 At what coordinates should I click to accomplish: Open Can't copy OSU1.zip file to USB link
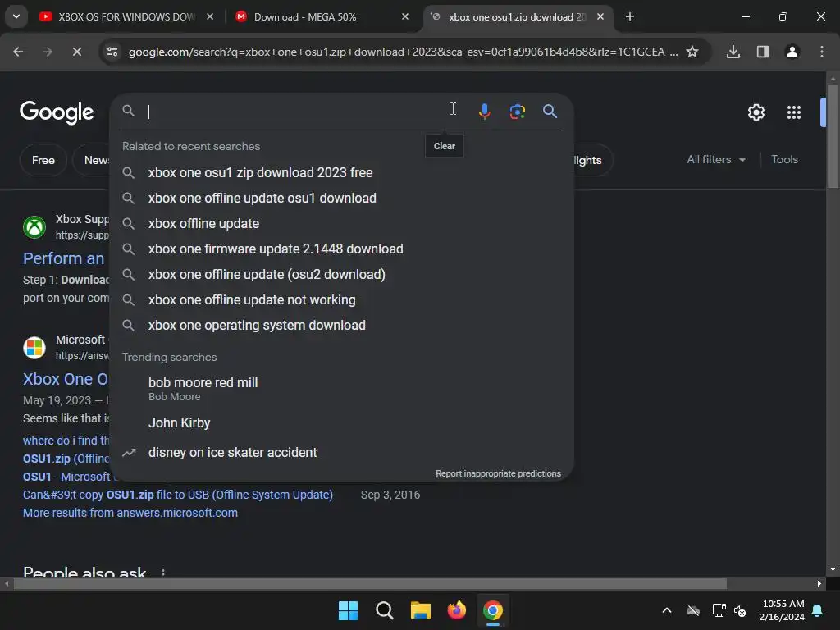point(178,495)
